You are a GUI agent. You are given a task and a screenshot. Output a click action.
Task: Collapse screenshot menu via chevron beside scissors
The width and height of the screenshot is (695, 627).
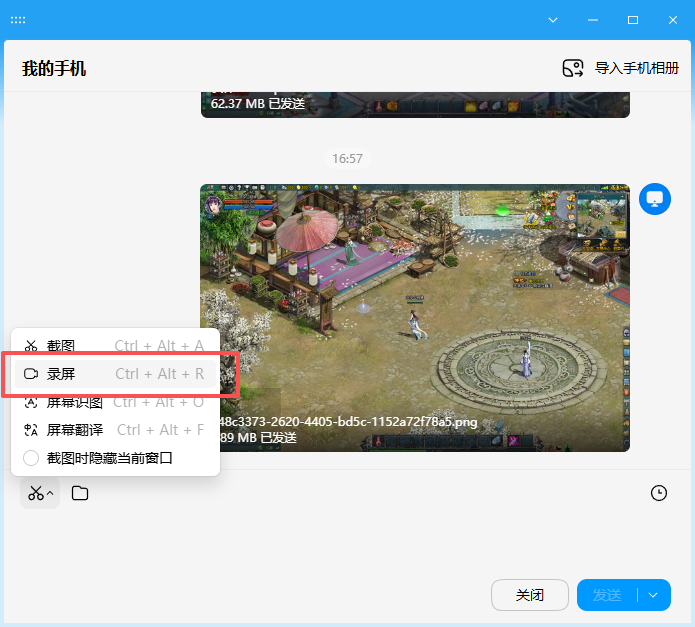point(51,494)
